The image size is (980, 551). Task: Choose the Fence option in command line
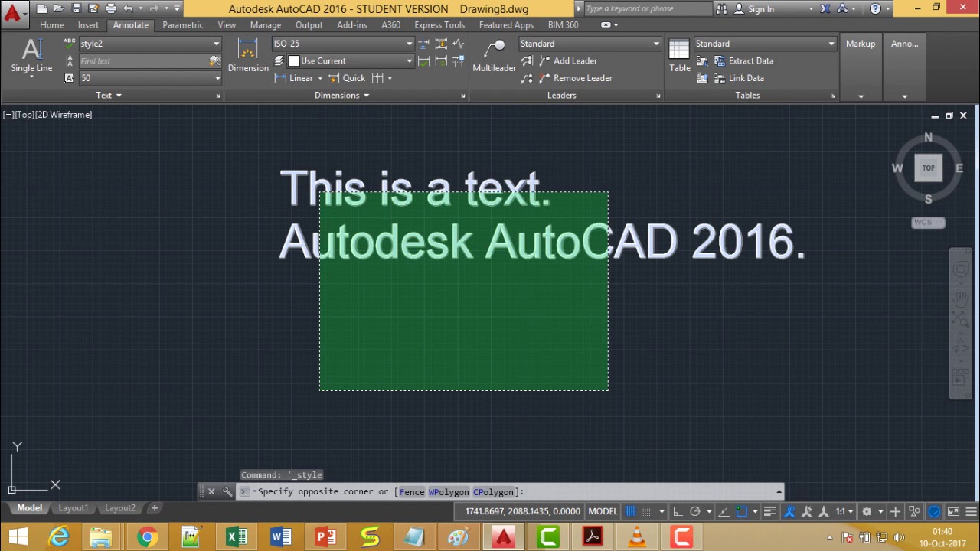coord(412,492)
